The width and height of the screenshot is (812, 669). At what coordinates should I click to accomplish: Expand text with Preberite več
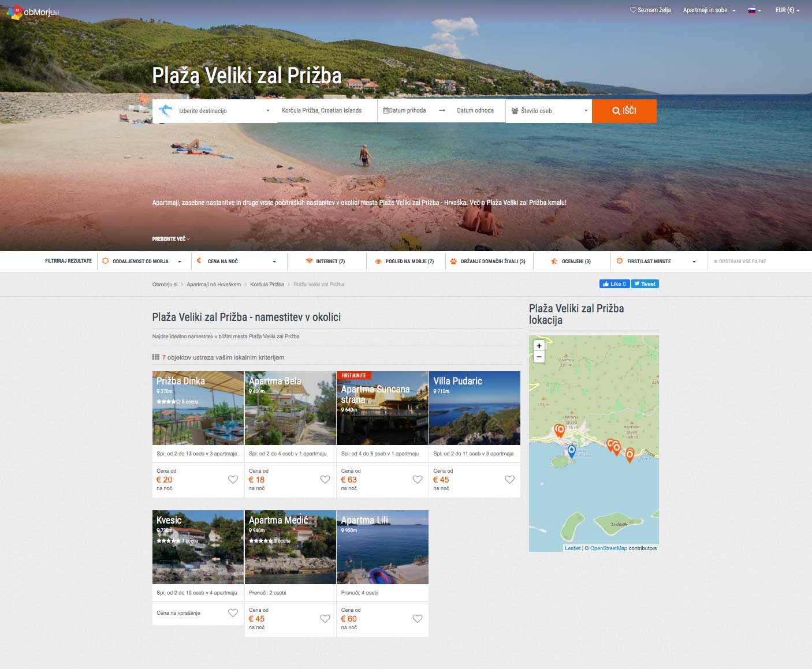click(171, 239)
